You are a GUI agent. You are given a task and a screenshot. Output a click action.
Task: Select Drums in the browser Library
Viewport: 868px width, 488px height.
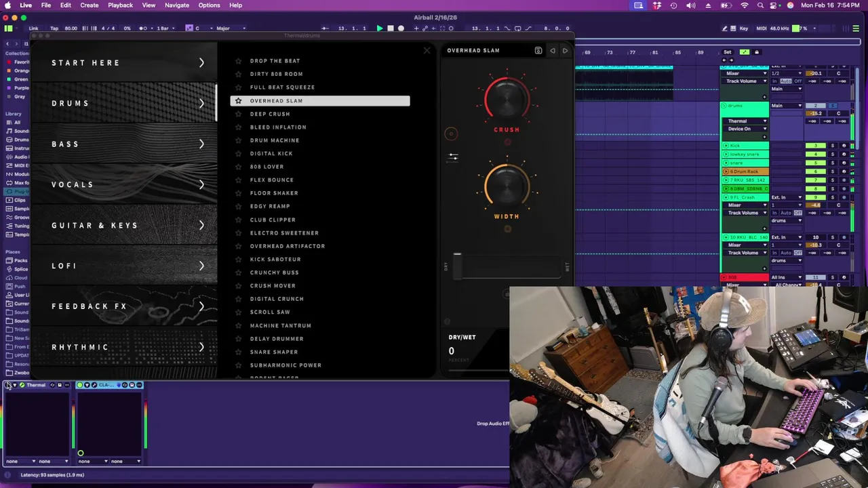[21, 140]
